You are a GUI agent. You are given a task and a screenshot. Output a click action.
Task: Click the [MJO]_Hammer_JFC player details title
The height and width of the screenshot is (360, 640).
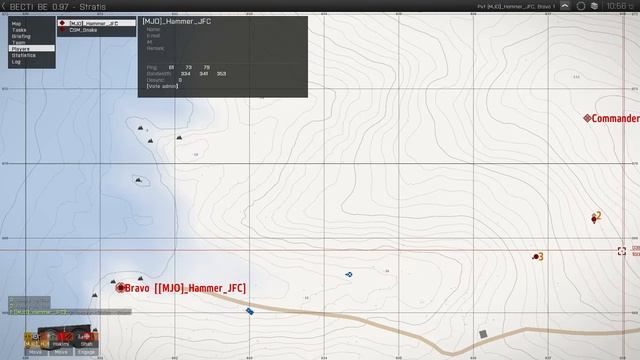pos(176,21)
